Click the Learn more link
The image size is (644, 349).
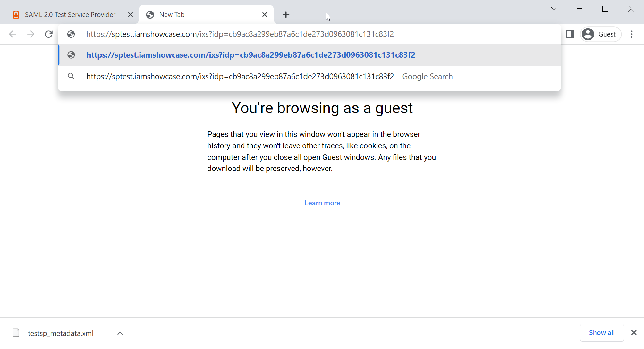pyautogui.click(x=322, y=203)
